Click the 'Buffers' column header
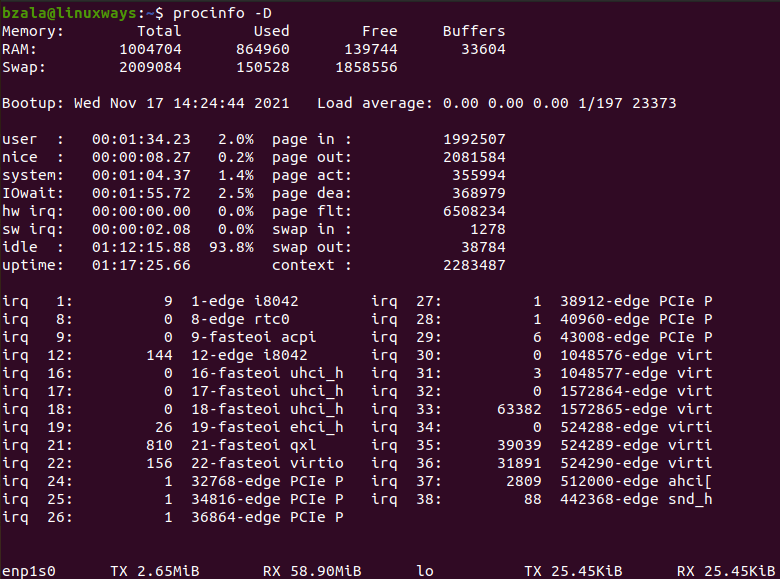Viewport: 780px width, 579px height. point(474,31)
